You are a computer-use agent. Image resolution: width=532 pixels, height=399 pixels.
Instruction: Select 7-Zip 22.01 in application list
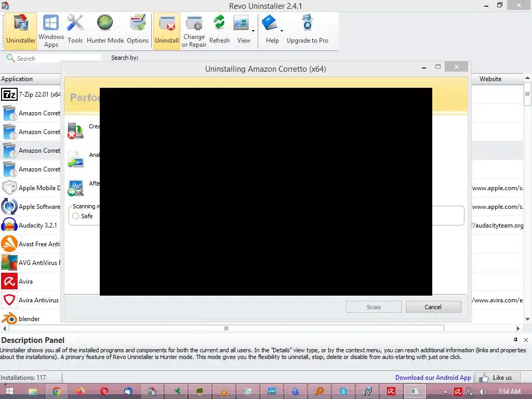31,95
